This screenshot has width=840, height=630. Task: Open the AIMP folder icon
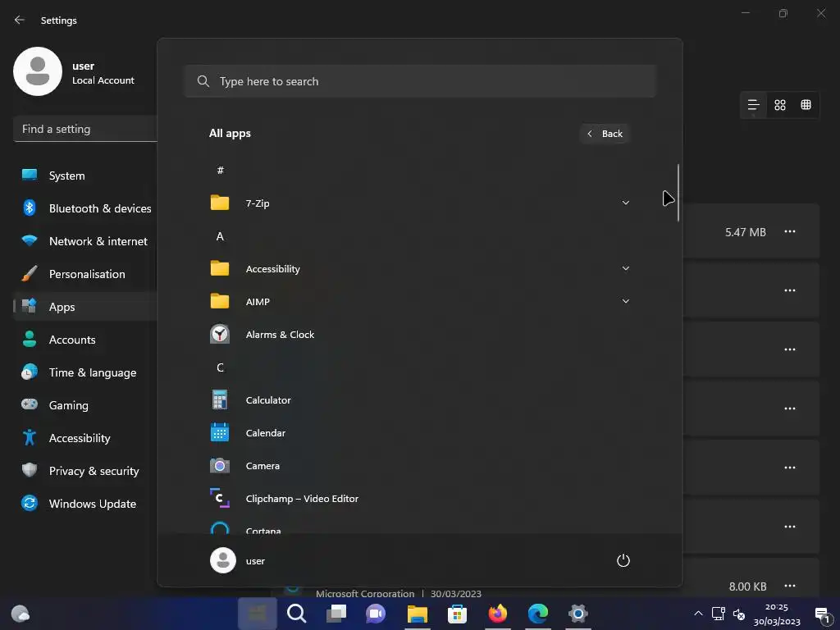click(220, 301)
